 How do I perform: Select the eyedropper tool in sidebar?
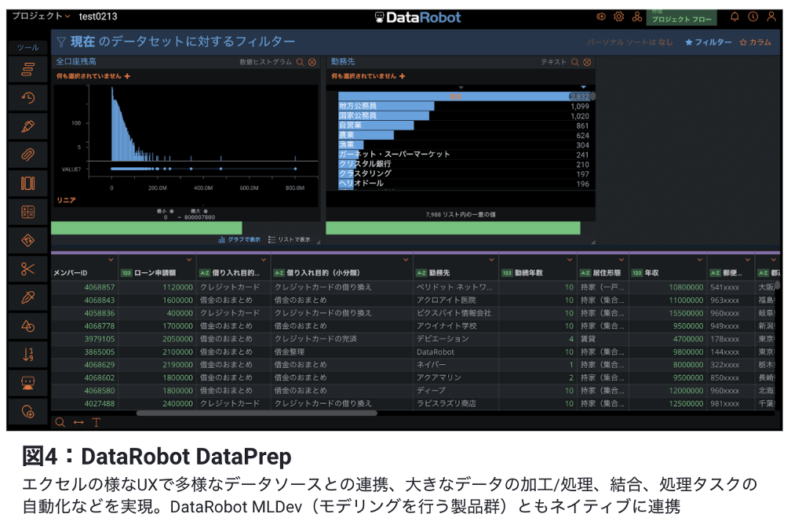coord(28,297)
